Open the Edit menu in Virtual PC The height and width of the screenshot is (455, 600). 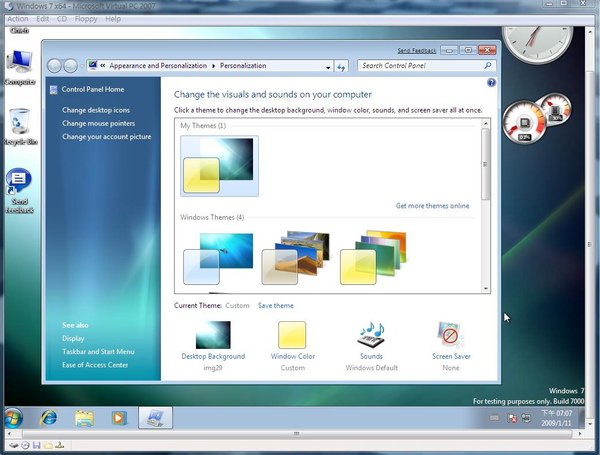pyautogui.click(x=42, y=19)
